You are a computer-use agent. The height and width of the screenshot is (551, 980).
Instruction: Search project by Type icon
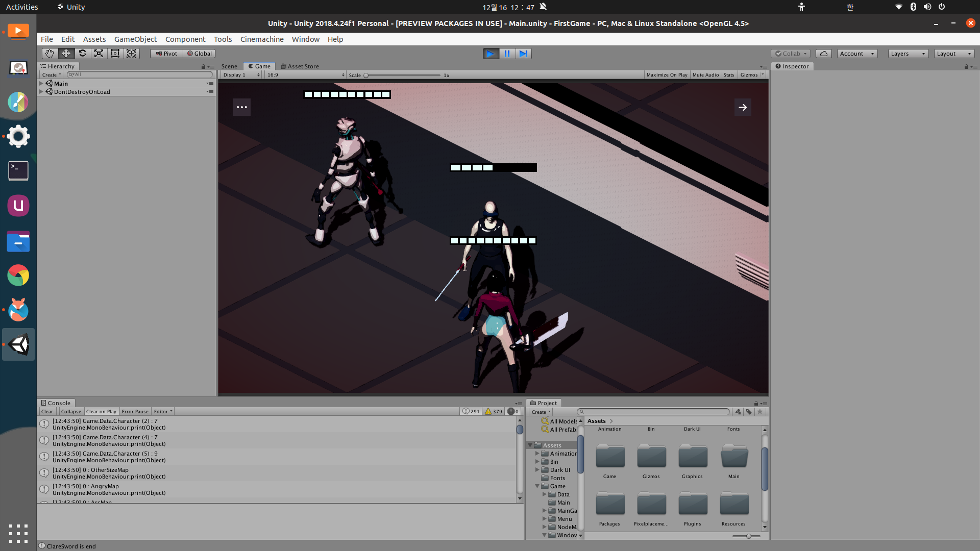[738, 412]
